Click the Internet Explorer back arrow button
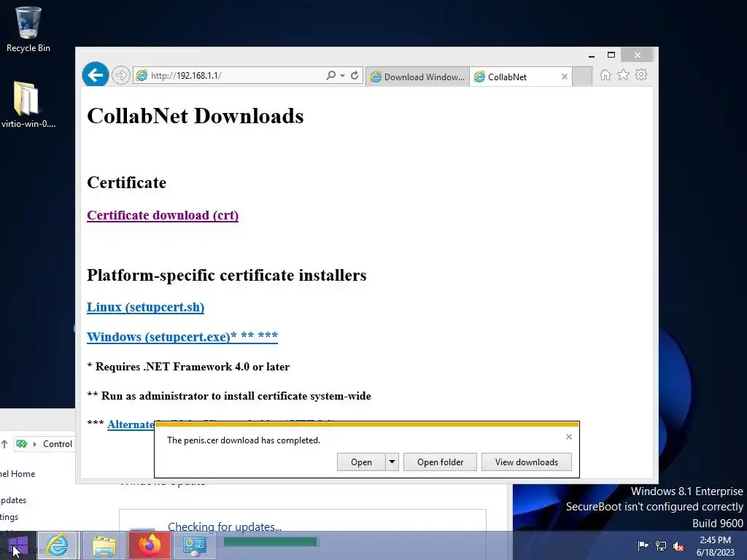The height and width of the screenshot is (560, 747). click(x=96, y=75)
